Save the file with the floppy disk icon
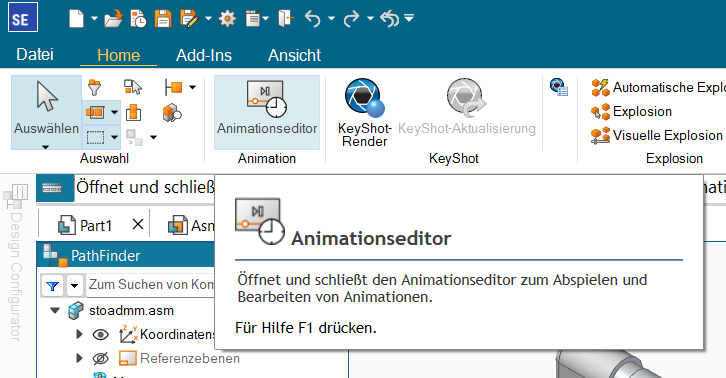This screenshot has height=378, width=726. [163, 19]
